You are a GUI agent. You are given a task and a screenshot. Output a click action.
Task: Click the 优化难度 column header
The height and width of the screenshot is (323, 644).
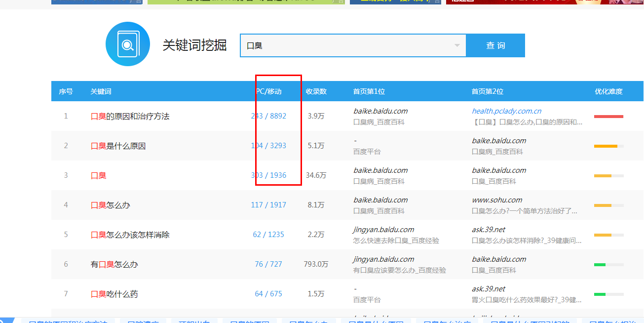click(x=608, y=91)
